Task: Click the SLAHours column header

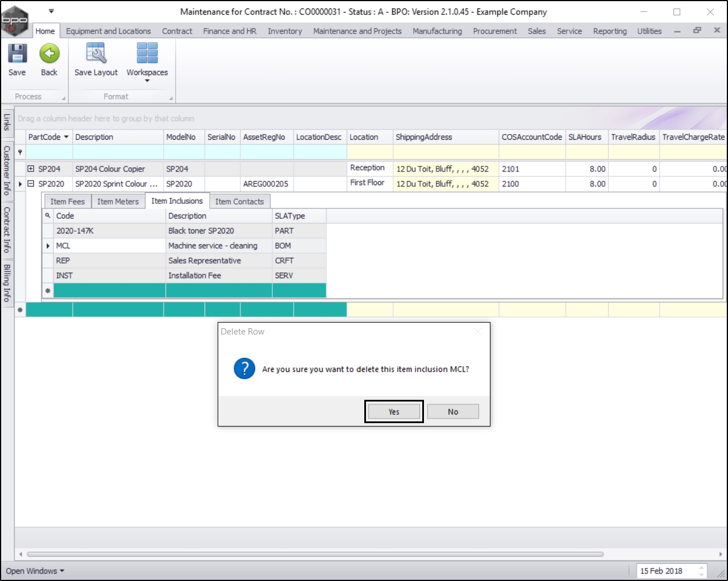Action: tap(587, 137)
